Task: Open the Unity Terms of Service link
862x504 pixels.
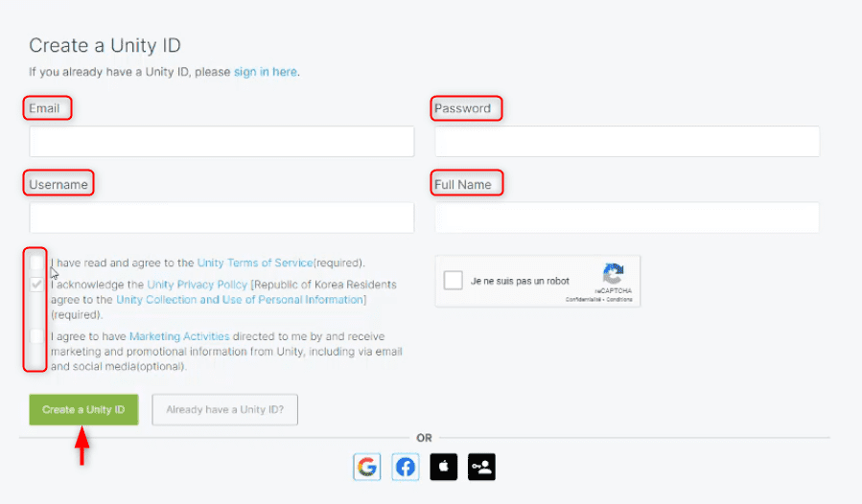Action: click(x=255, y=263)
